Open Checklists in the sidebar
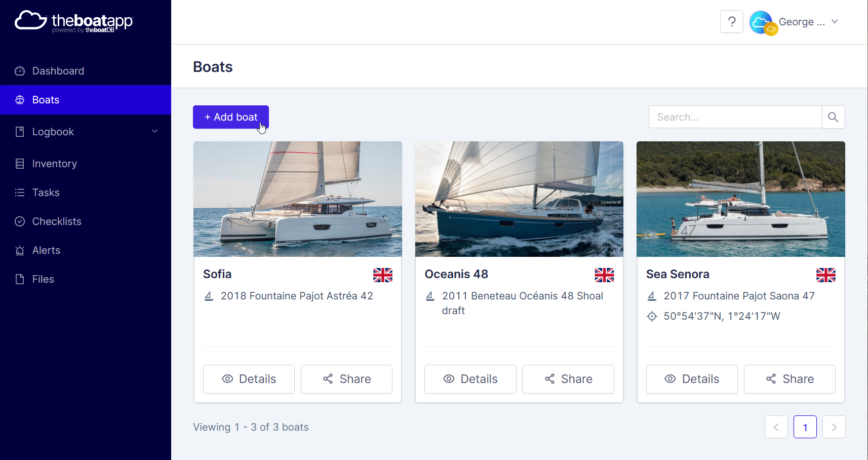 86,221
